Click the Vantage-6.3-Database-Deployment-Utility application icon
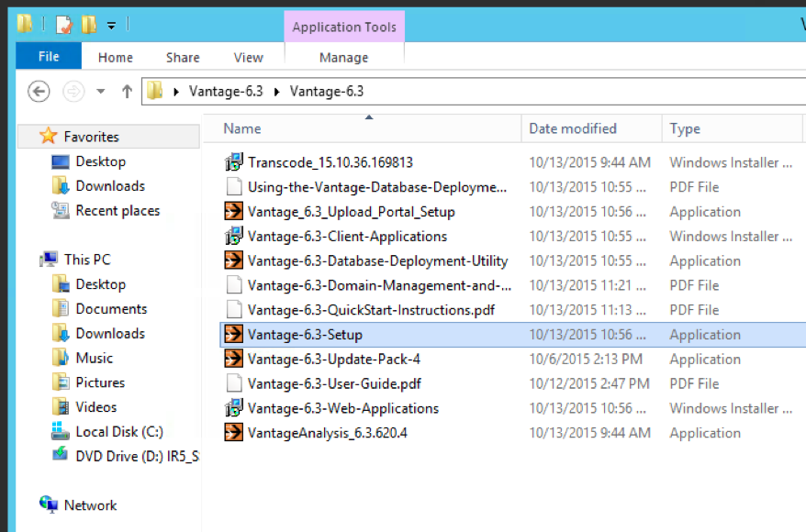806x532 pixels. tap(234, 260)
